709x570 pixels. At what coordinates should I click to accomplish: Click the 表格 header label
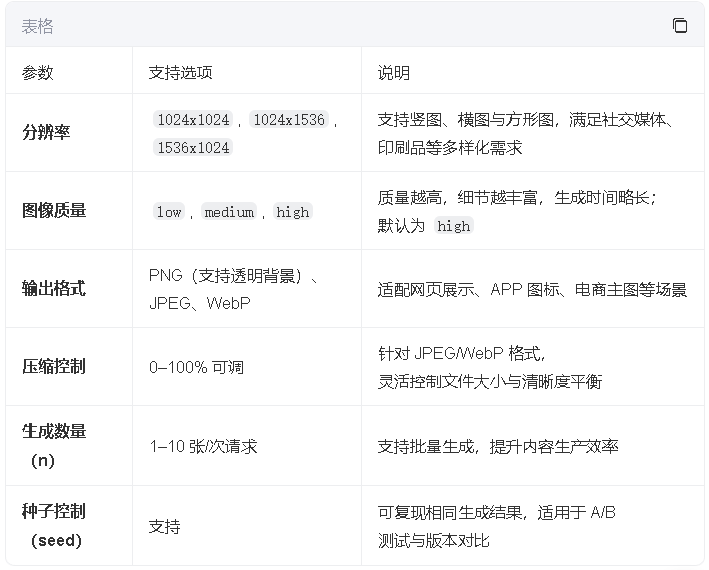[38, 26]
